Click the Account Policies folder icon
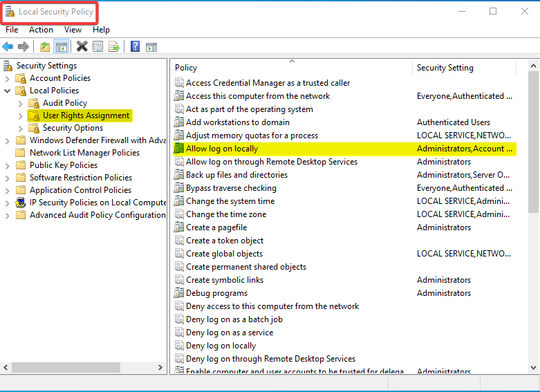This screenshot has width=540, height=392. (21, 78)
